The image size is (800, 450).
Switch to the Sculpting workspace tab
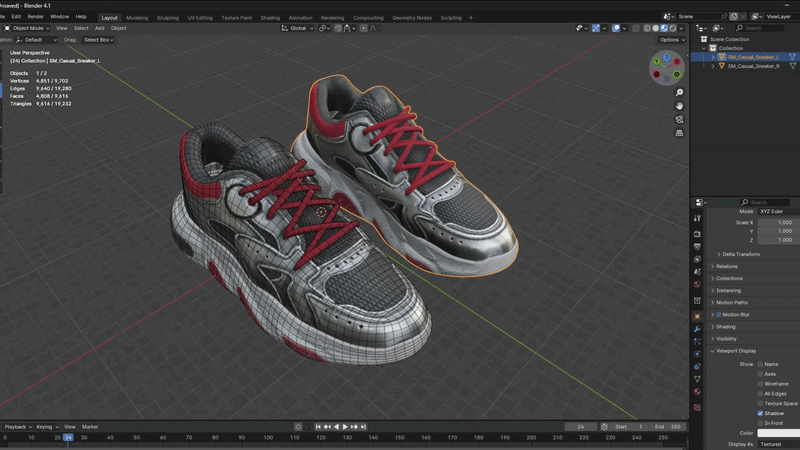coord(168,18)
